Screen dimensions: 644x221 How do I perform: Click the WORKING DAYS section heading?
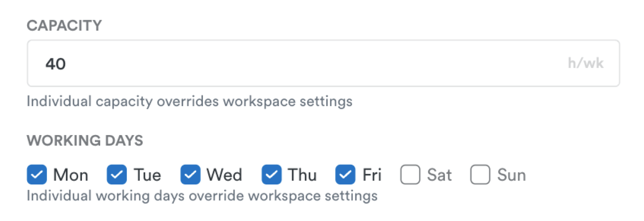pyautogui.click(x=85, y=140)
